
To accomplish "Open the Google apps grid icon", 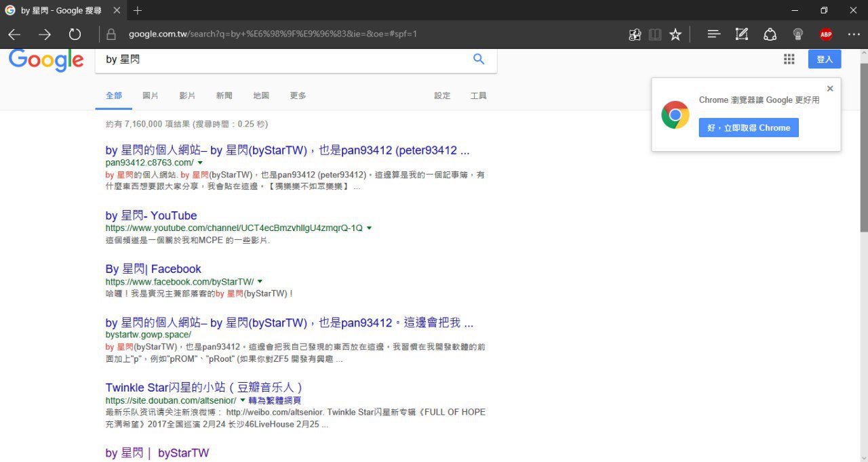I will (x=789, y=60).
